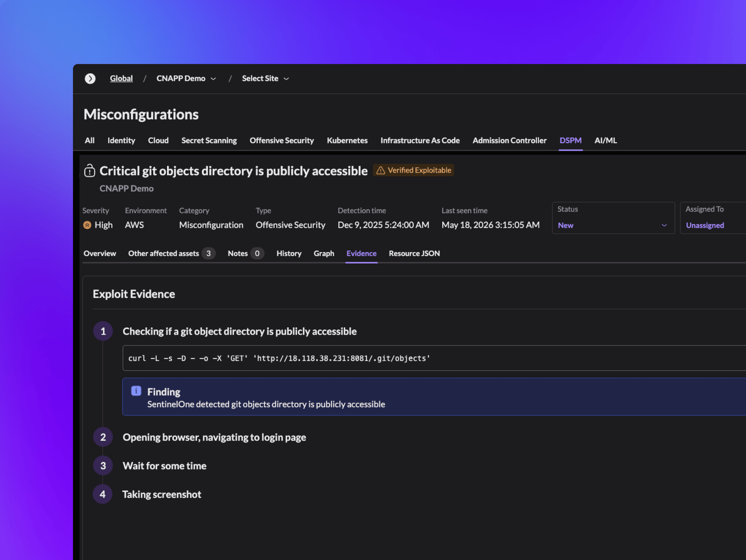Click the count badge 0 on Notes
746x560 pixels.
[257, 253]
